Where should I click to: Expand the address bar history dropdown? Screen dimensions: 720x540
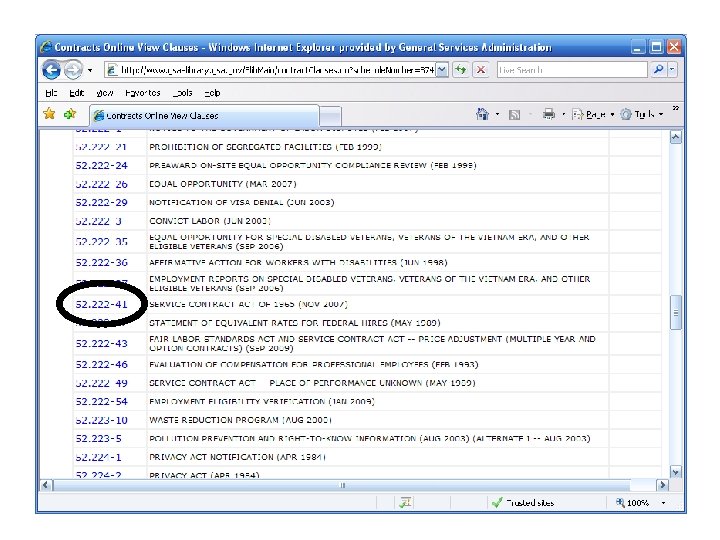pos(441,70)
